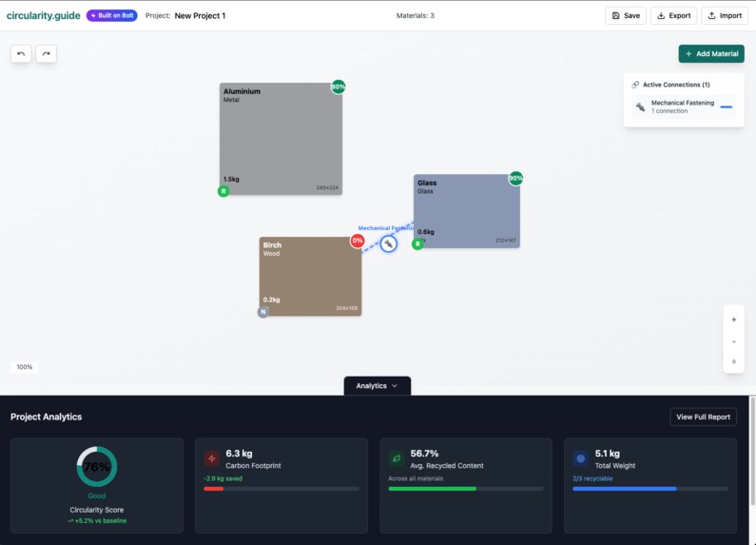Screen dimensions: 756x545
Task: Click the redo arrow button
Action: 46,53
